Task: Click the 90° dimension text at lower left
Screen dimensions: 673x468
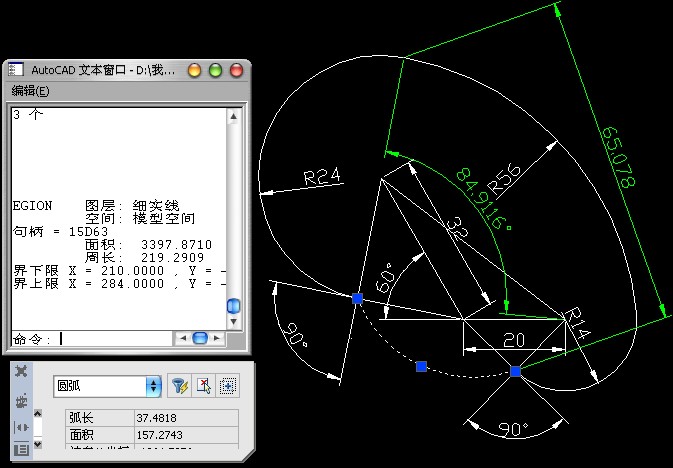Action: (x=295, y=334)
